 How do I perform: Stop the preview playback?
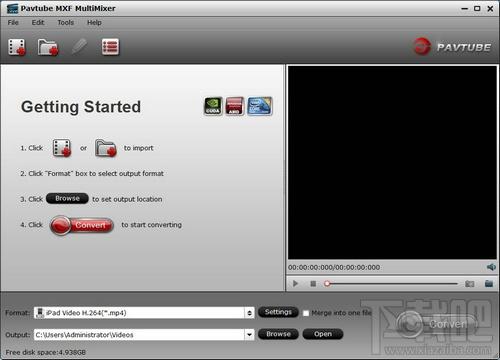coord(313,284)
